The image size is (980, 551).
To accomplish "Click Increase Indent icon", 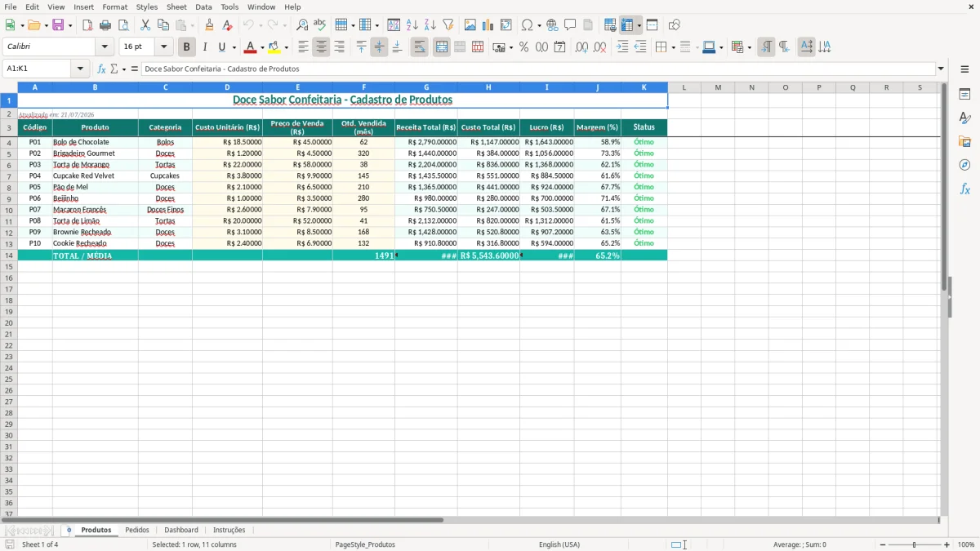I will pyautogui.click(x=622, y=47).
